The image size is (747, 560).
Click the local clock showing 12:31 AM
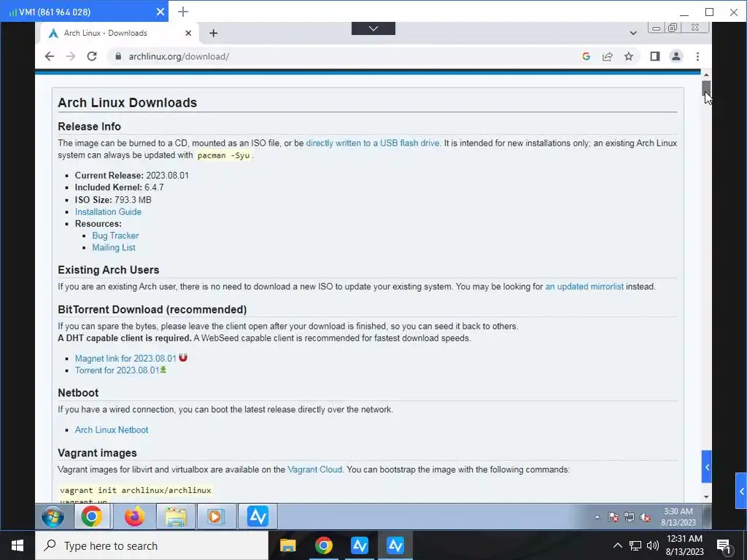pyautogui.click(x=684, y=545)
